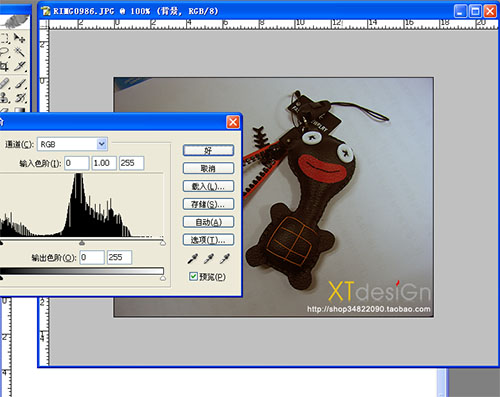Select the Slice tool
The height and width of the screenshot is (397, 500).
(19, 66)
